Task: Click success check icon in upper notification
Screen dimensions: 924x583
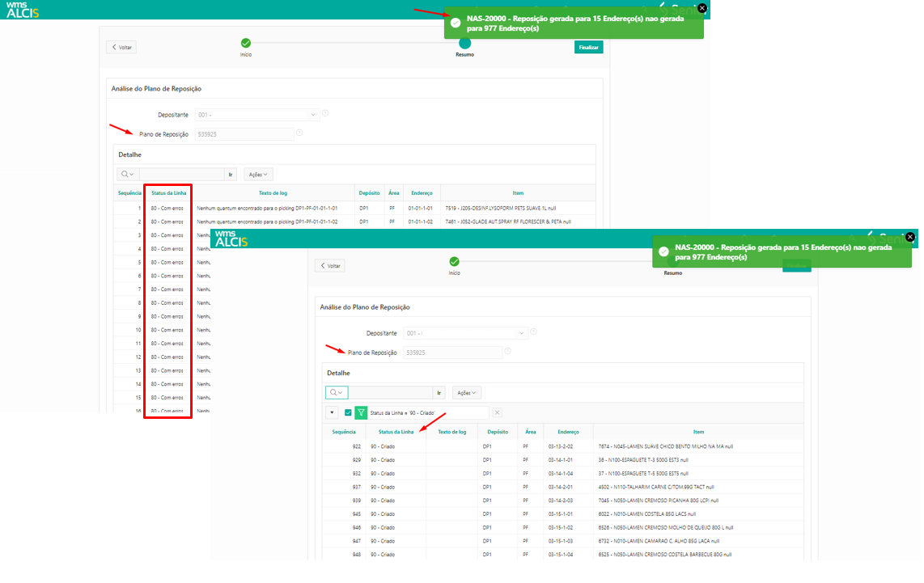Action: 455,23
